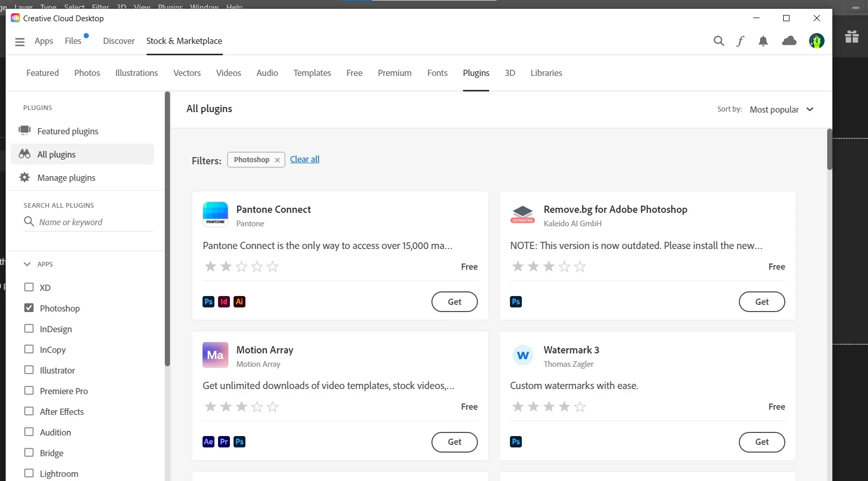Screen dimensions: 868x481
Task: Open the Audio category tab
Action: tap(267, 73)
